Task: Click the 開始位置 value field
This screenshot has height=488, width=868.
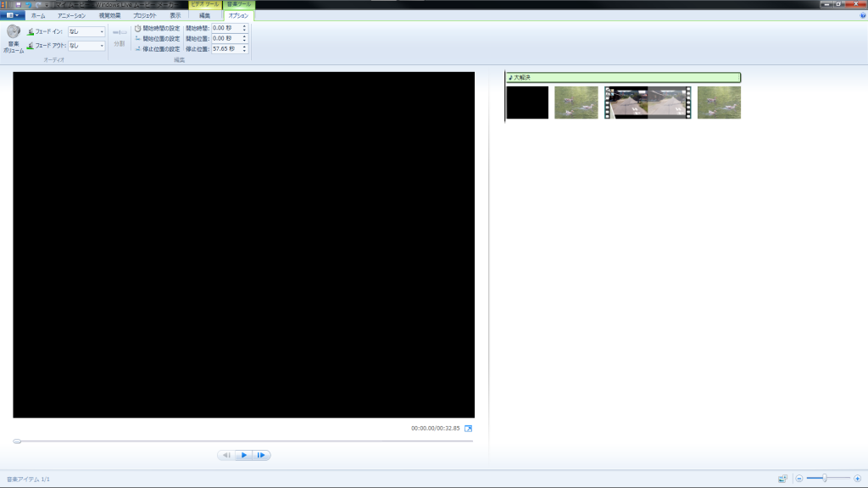Action: tap(225, 38)
